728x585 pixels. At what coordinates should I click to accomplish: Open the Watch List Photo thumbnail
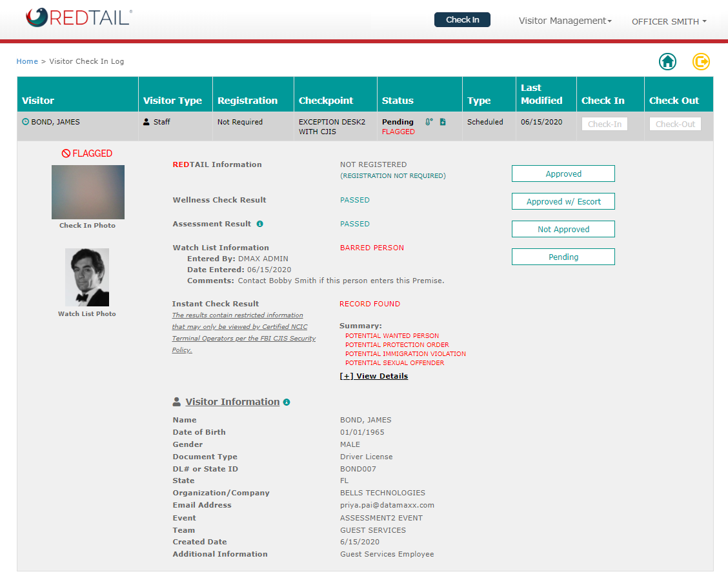click(x=87, y=277)
